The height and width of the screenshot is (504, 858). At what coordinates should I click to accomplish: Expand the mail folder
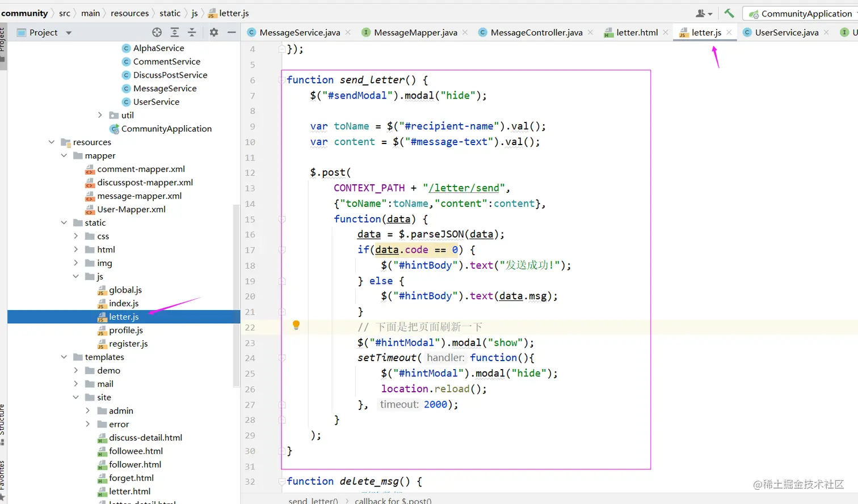pos(76,384)
